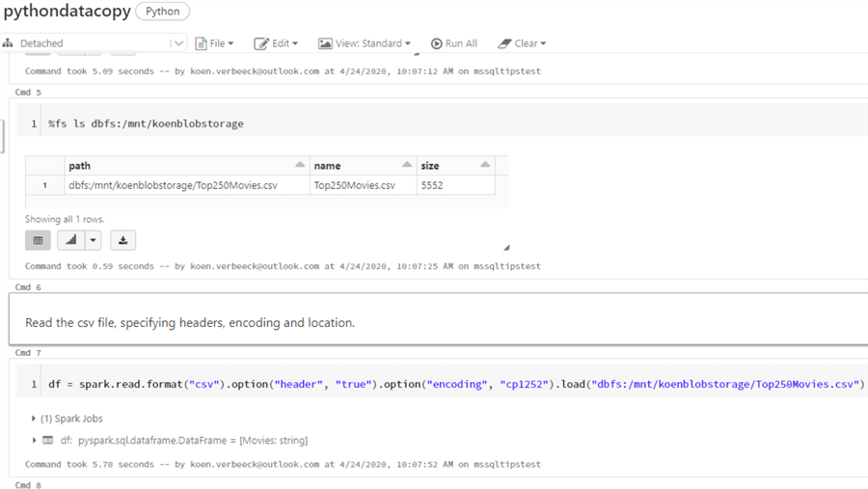The image size is (868, 489).
Task: Download the results as CSV
Action: [122, 240]
